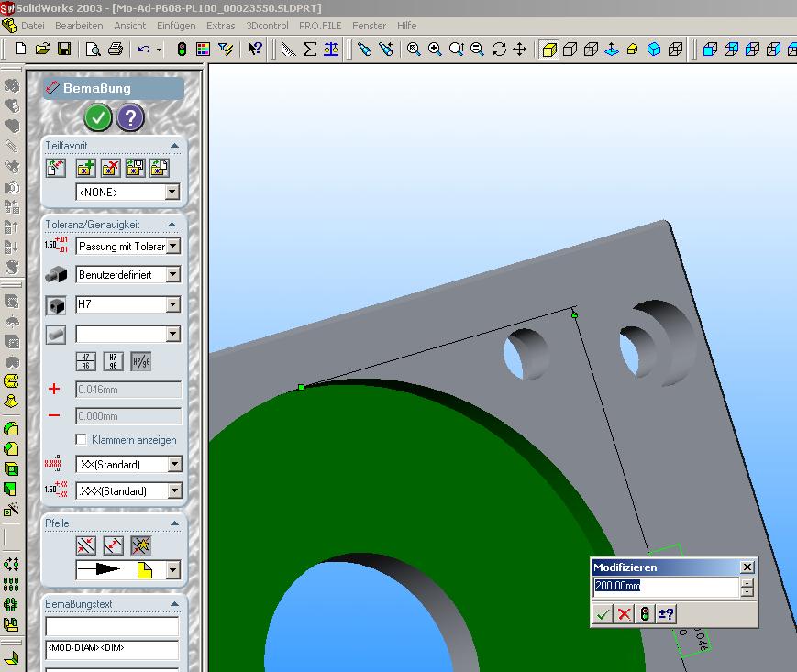
Task: Open the PRO.FILE menu
Action: tap(320, 26)
